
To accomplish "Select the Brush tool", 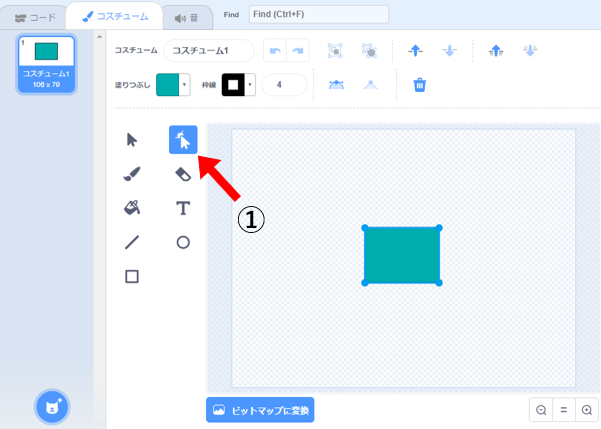I will click(x=132, y=174).
